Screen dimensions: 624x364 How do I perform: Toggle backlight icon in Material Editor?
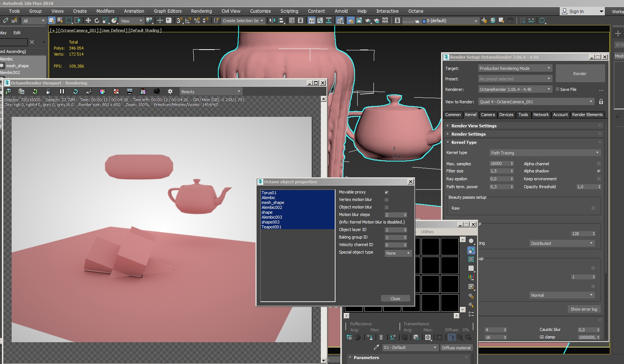coord(471,251)
